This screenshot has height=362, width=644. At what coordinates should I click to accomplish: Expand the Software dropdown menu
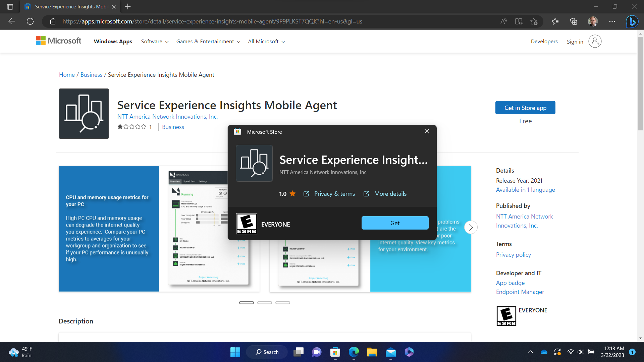(x=155, y=42)
